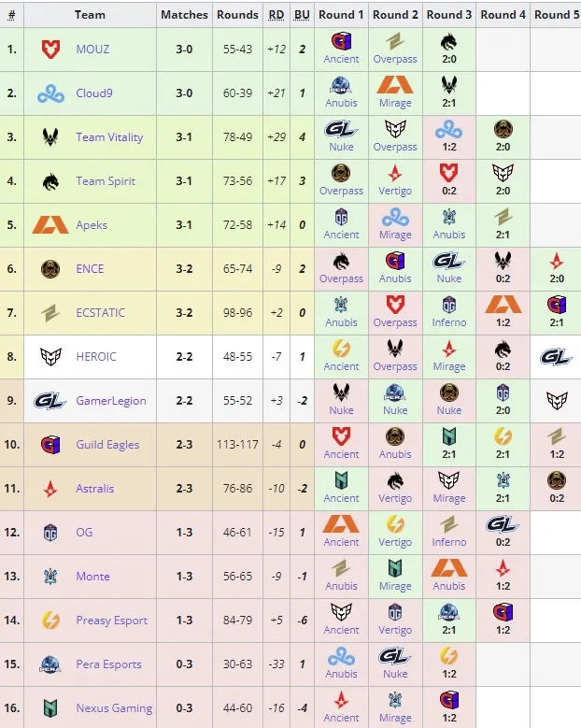Open the HEROIC team link

[x=96, y=357]
